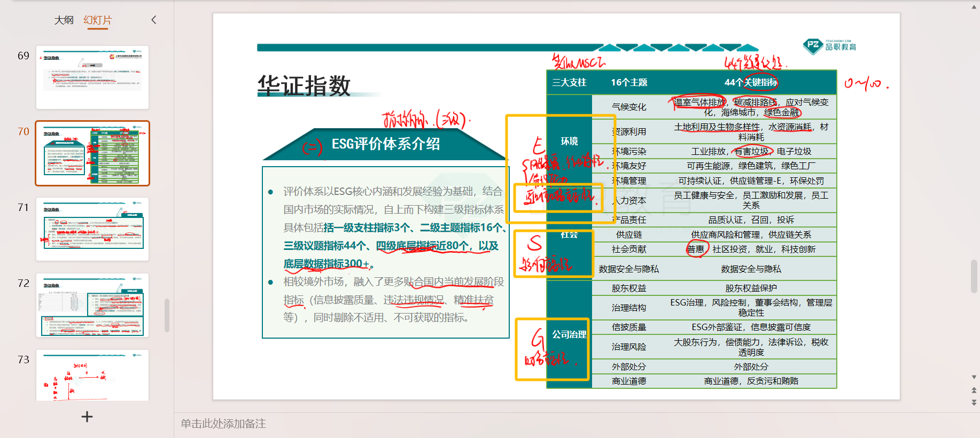Select slide 69 thumbnail
The height and width of the screenshot is (438, 980).
pos(92,77)
